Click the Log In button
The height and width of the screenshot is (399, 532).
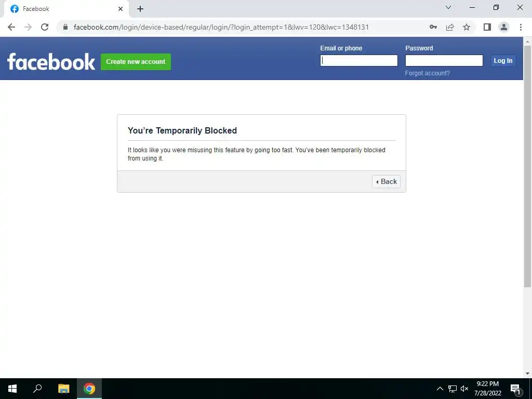(x=503, y=61)
